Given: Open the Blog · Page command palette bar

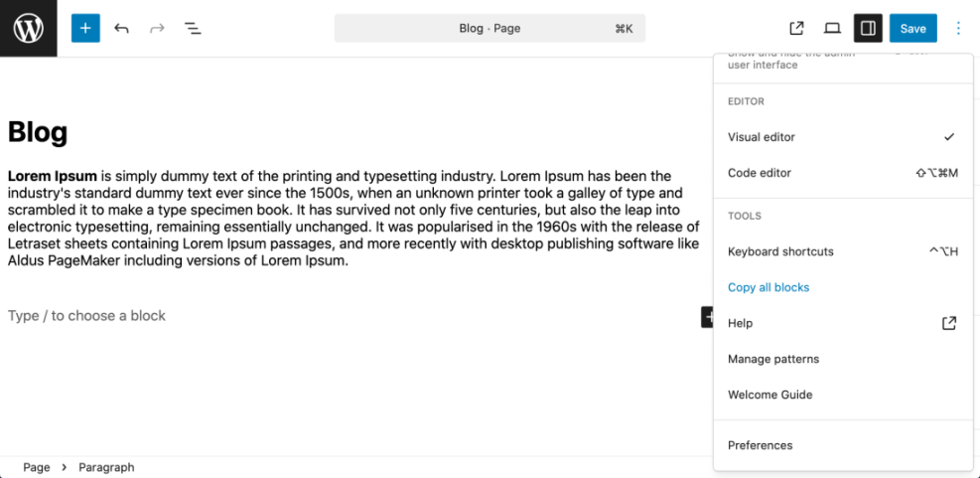Looking at the screenshot, I should pos(490,28).
